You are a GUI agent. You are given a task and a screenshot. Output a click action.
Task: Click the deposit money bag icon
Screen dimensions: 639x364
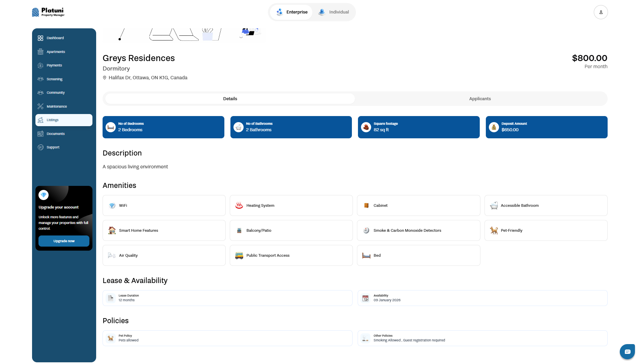tap(494, 127)
